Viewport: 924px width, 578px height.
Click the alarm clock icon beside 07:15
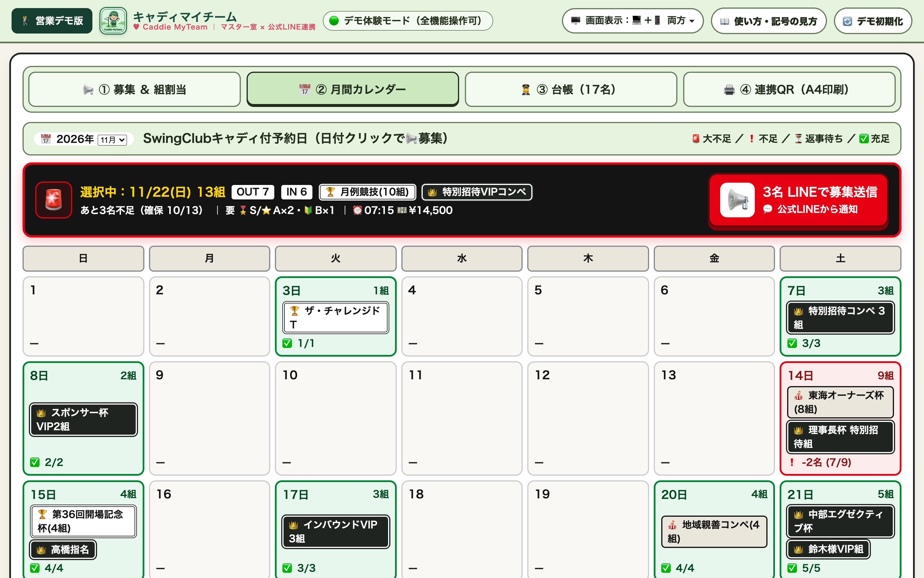tap(357, 210)
